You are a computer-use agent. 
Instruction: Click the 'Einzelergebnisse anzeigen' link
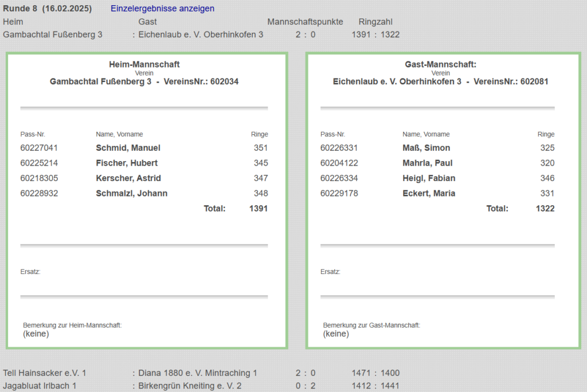(x=162, y=9)
